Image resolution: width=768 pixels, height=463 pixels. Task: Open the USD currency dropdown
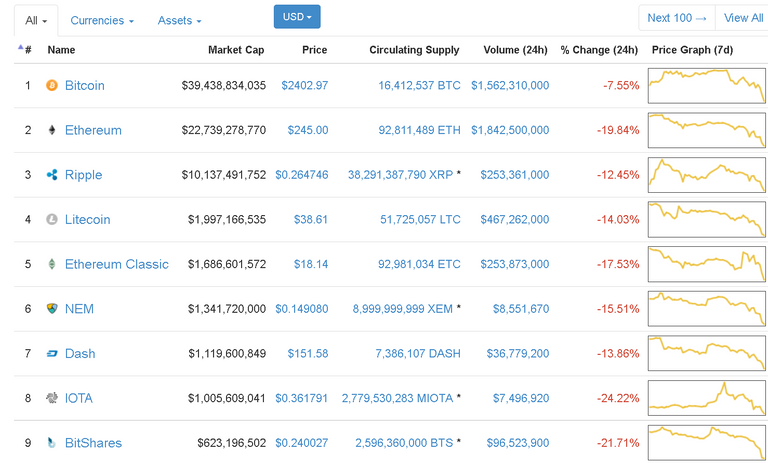click(297, 17)
